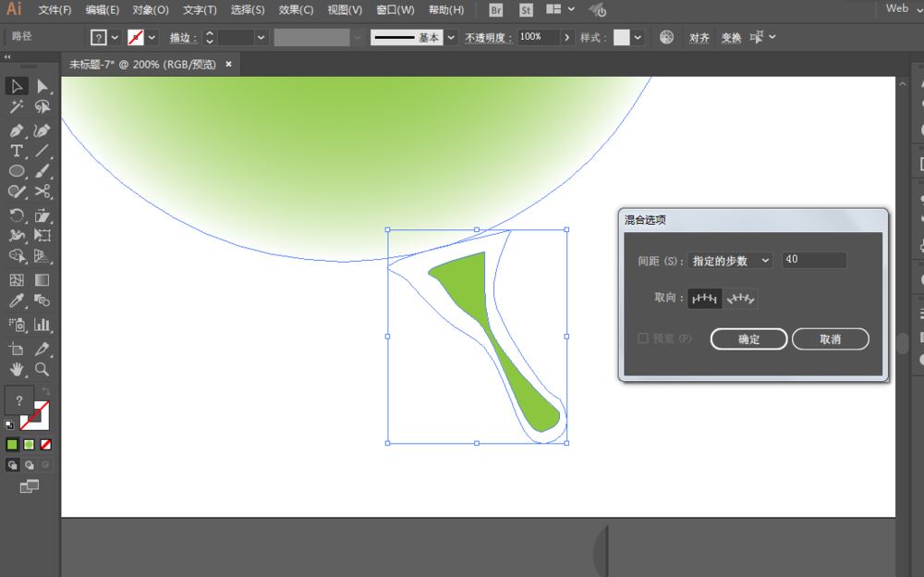The width and height of the screenshot is (924, 577).
Task: Confirm blend options with 确定
Action: (748, 338)
